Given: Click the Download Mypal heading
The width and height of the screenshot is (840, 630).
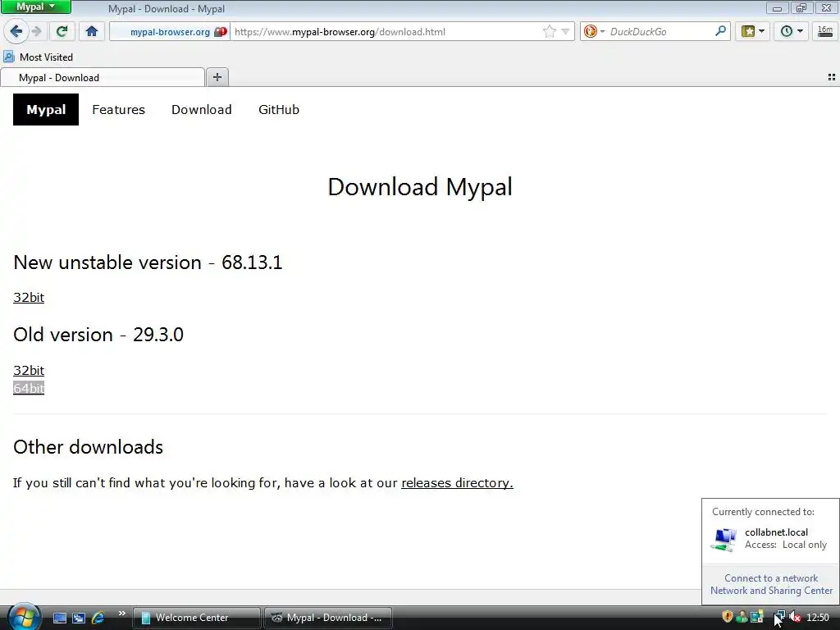Looking at the screenshot, I should pos(420,187).
